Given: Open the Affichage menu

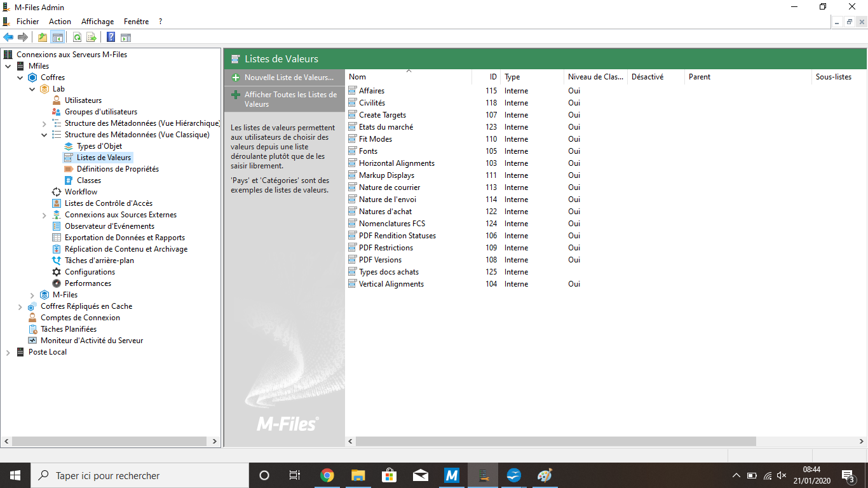Looking at the screenshot, I should (x=98, y=22).
